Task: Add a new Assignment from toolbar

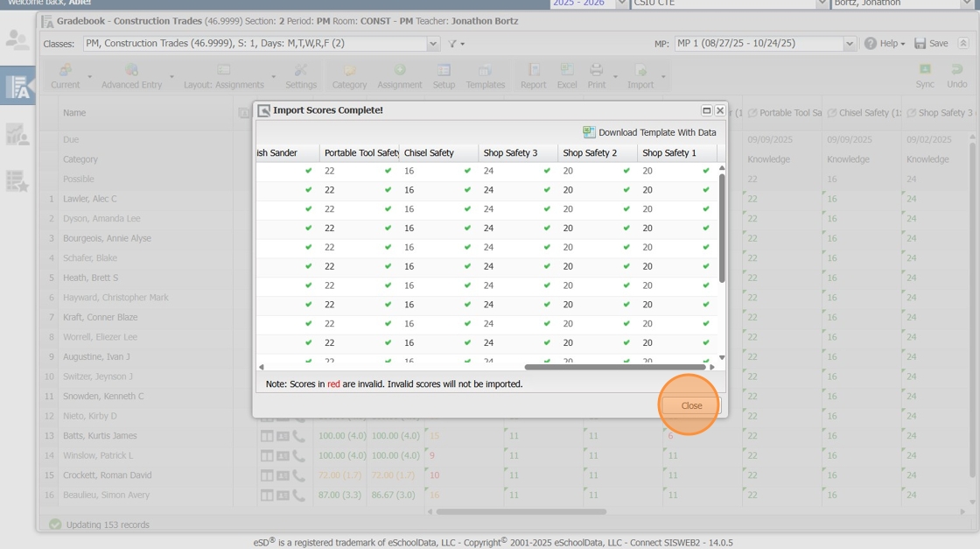Action: (399, 76)
